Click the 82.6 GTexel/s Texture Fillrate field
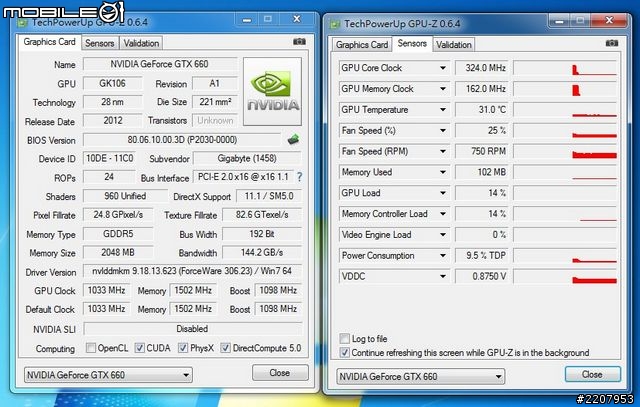 (x=262, y=215)
